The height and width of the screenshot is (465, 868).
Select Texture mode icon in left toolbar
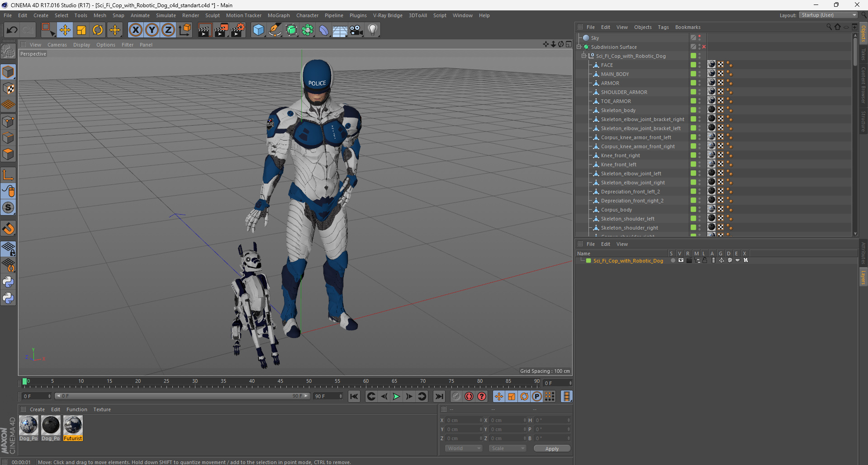(8, 89)
